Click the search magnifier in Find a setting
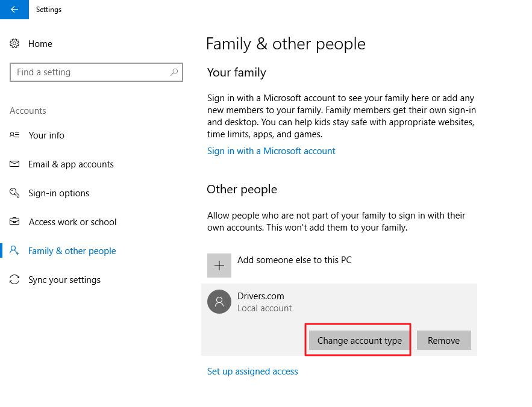The image size is (532, 407). (173, 72)
